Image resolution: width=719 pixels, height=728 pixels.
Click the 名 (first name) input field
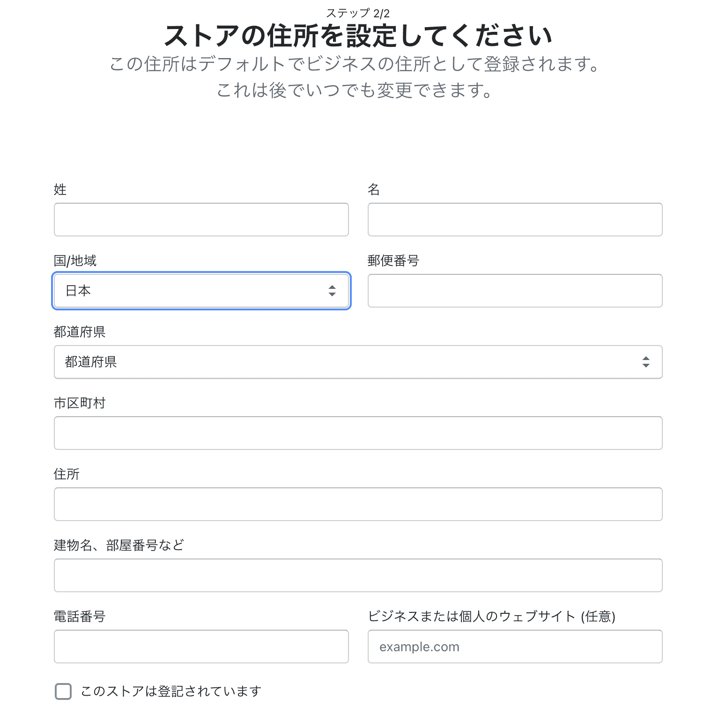[515, 220]
